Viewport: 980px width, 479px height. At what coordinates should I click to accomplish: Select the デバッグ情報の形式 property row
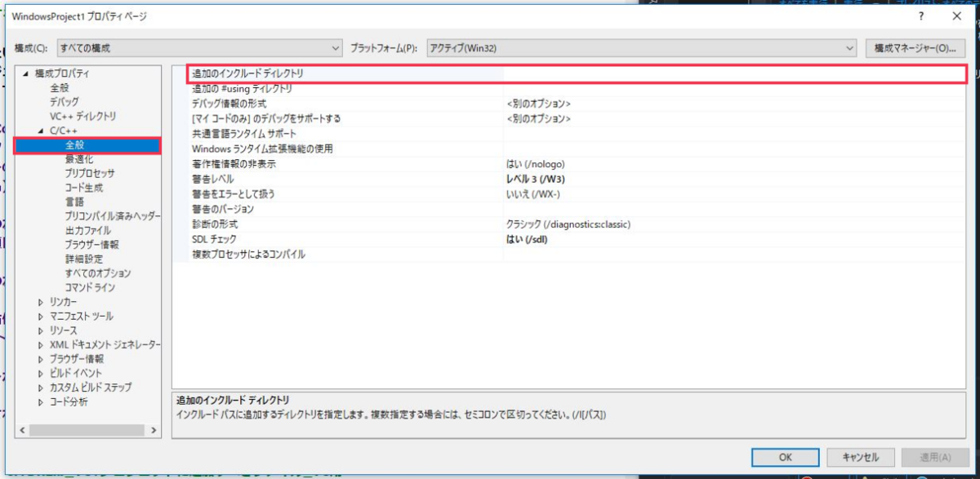click(577, 104)
